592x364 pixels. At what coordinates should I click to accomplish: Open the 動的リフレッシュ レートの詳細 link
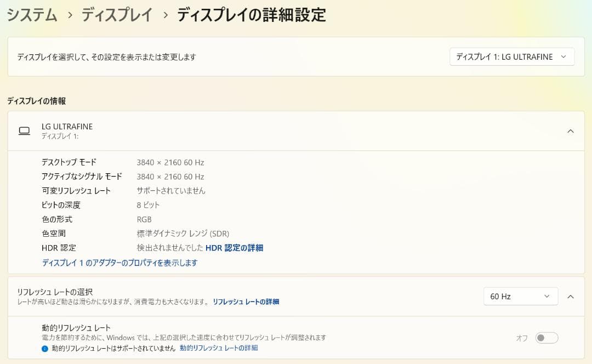pos(218,348)
